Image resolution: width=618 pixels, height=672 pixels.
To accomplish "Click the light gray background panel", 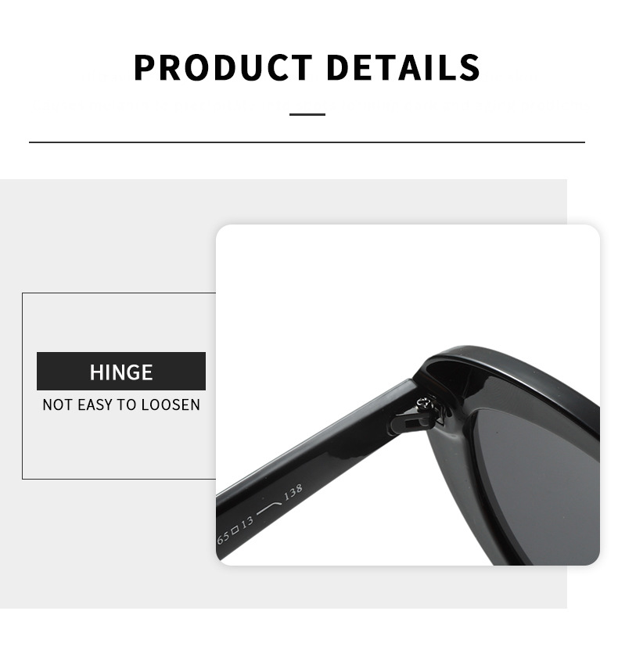I will click(x=107, y=240).
